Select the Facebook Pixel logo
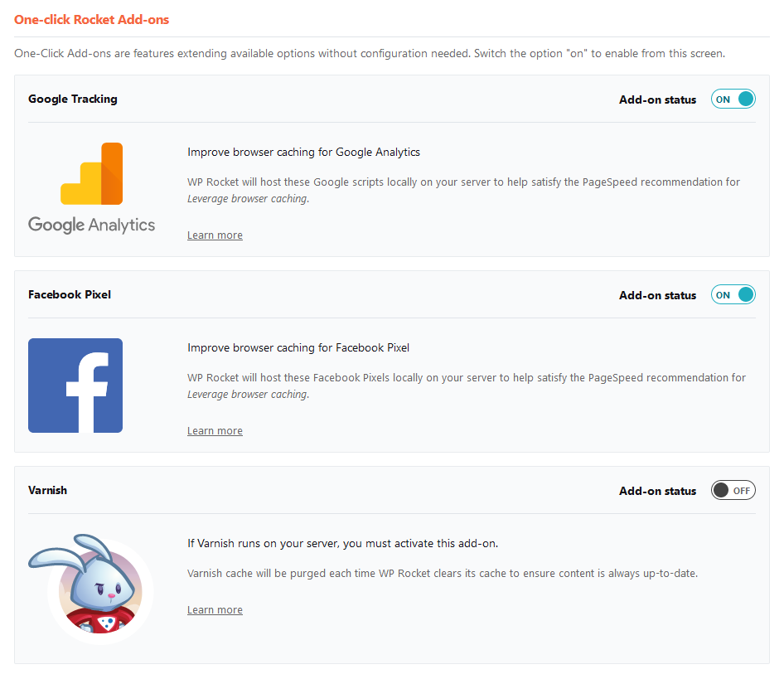This screenshot has width=784, height=679. pyautogui.click(x=75, y=385)
